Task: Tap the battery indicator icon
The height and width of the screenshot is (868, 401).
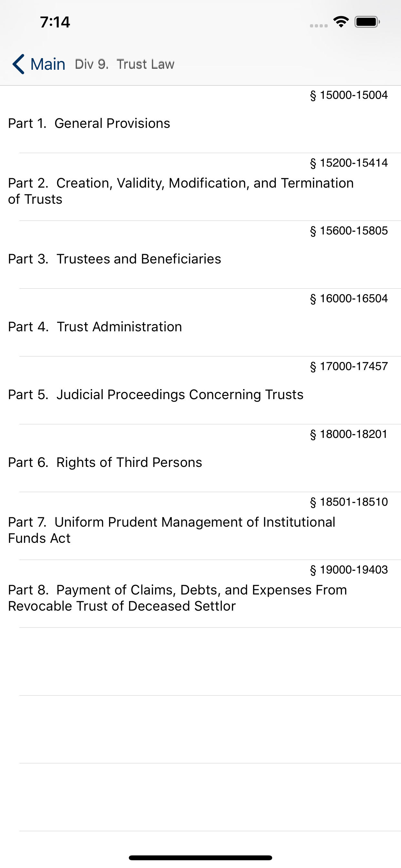Action: click(367, 22)
